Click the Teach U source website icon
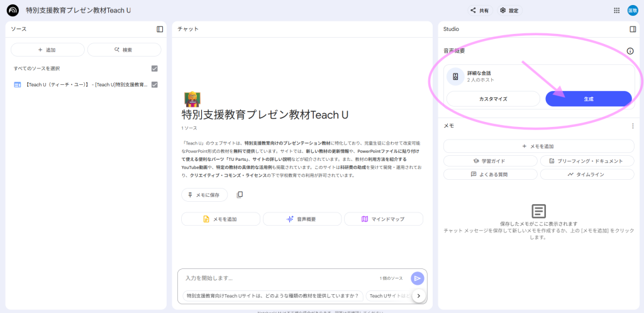The image size is (644, 313). [17, 85]
